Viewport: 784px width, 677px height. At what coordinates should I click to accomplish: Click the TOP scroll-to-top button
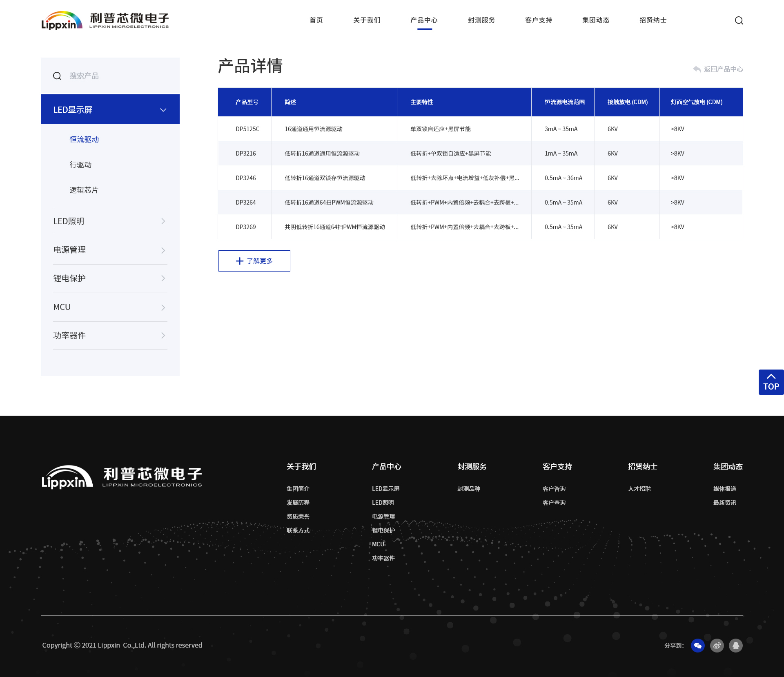771,382
